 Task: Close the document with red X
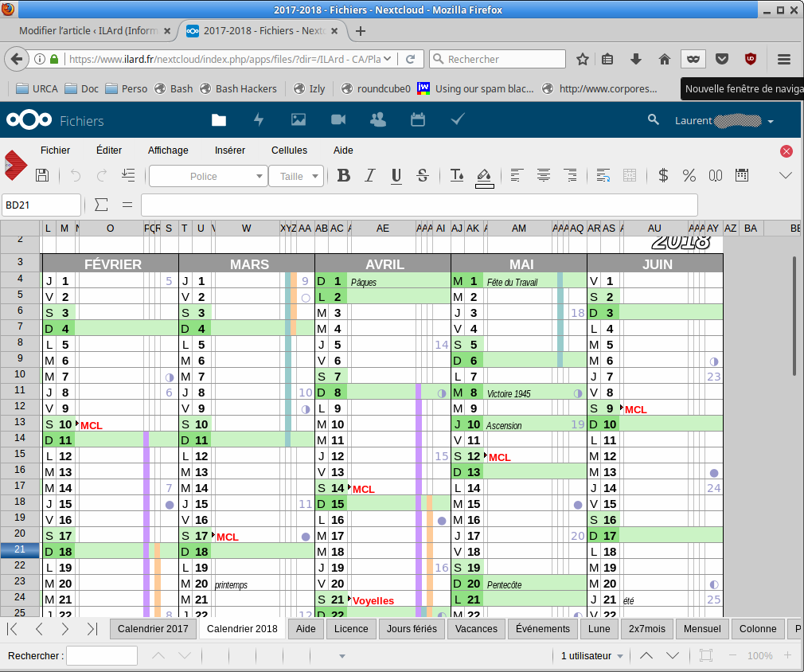pyautogui.click(x=786, y=150)
